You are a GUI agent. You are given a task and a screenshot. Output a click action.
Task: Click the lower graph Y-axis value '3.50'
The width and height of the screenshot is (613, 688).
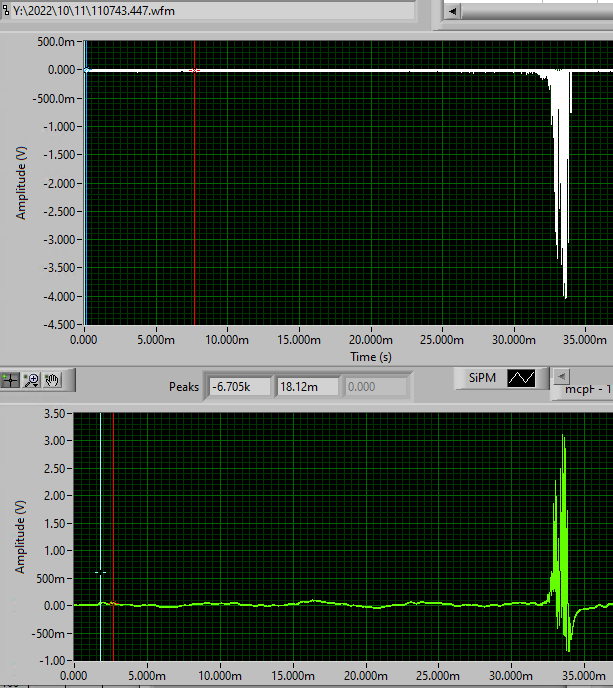[x=54, y=413]
